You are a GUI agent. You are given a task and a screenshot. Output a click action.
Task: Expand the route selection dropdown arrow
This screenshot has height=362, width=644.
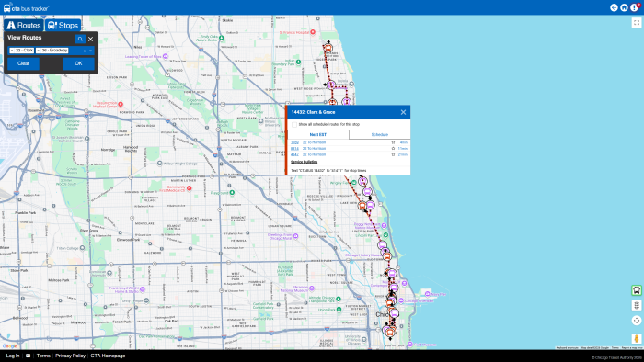pyautogui.click(x=90, y=51)
